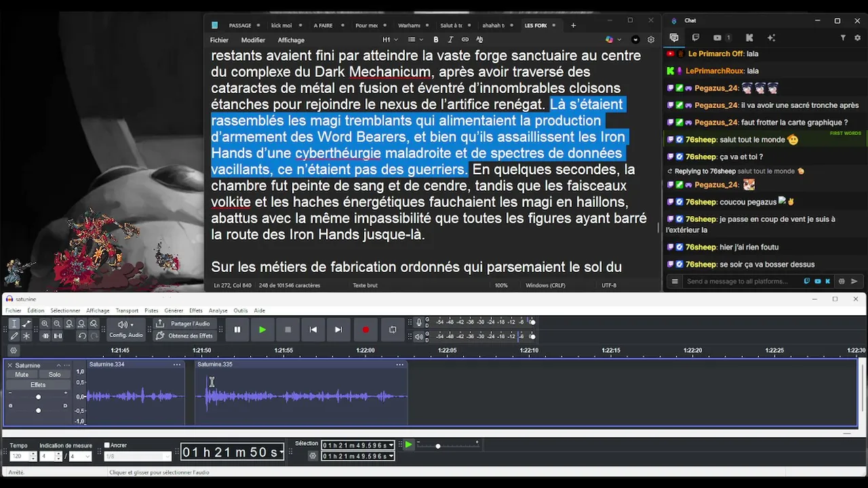The image size is (868, 488).
Task: Open the Audacity Pistes menu
Action: point(151,310)
